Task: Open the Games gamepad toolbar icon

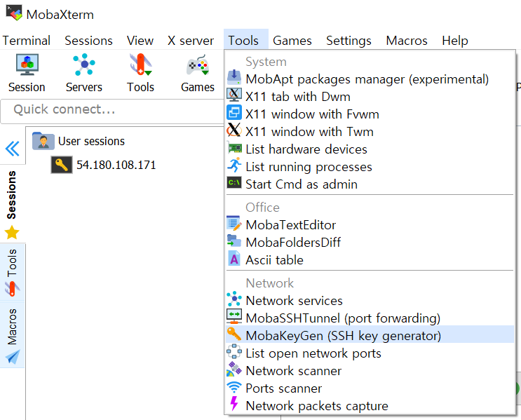Action: (x=198, y=65)
